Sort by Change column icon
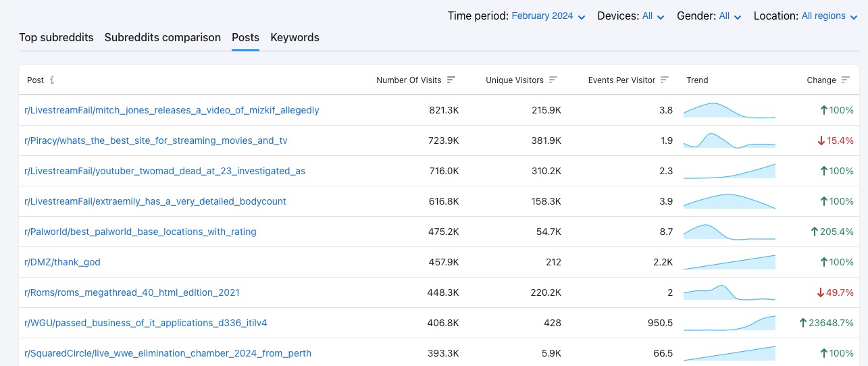This screenshot has width=868, height=366. [846, 80]
